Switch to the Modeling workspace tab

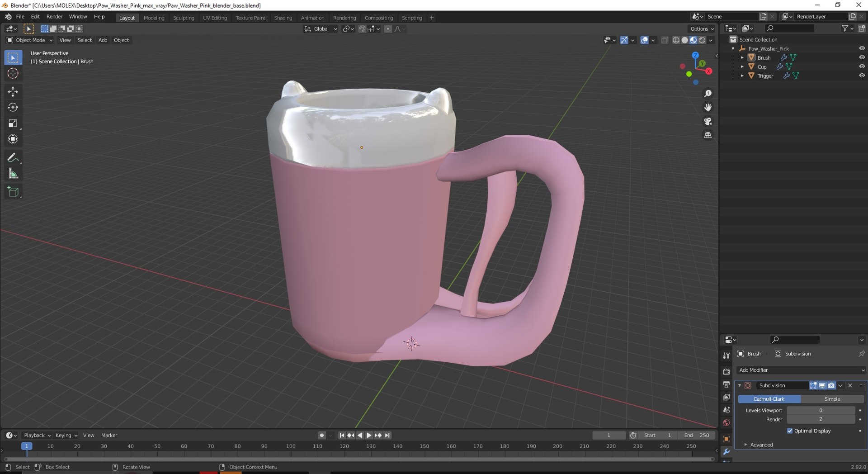click(154, 18)
